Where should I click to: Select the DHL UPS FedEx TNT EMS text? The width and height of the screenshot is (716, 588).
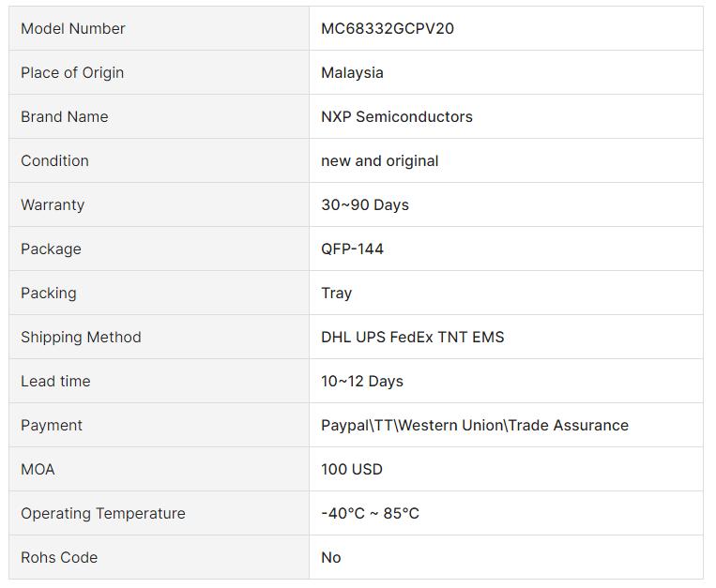coord(412,337)
